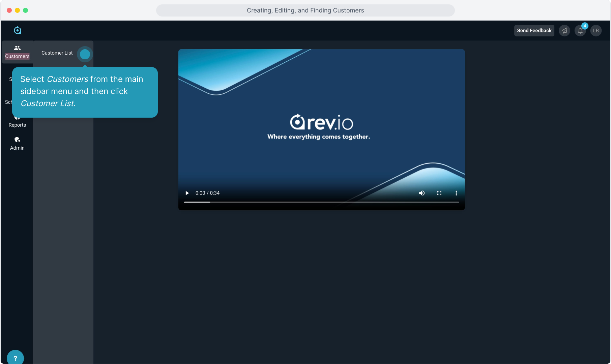
Task: Click the paper plane icon
Action: pos(564,31)
